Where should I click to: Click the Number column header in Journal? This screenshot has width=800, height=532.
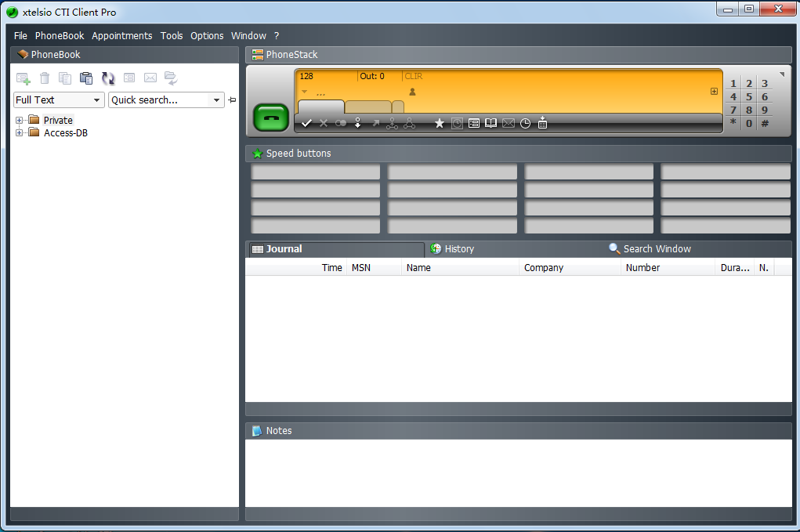[x=668, y=268]
